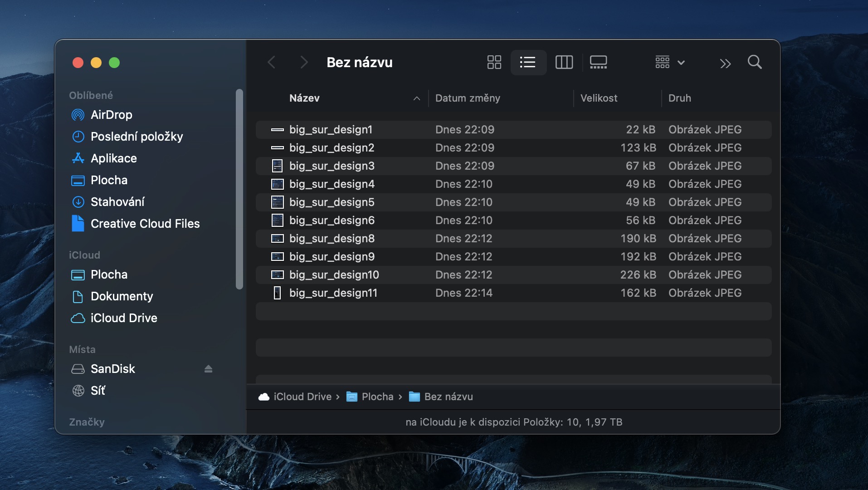
Task: Click the 162 kB size cell
Action: click(638, 293)
